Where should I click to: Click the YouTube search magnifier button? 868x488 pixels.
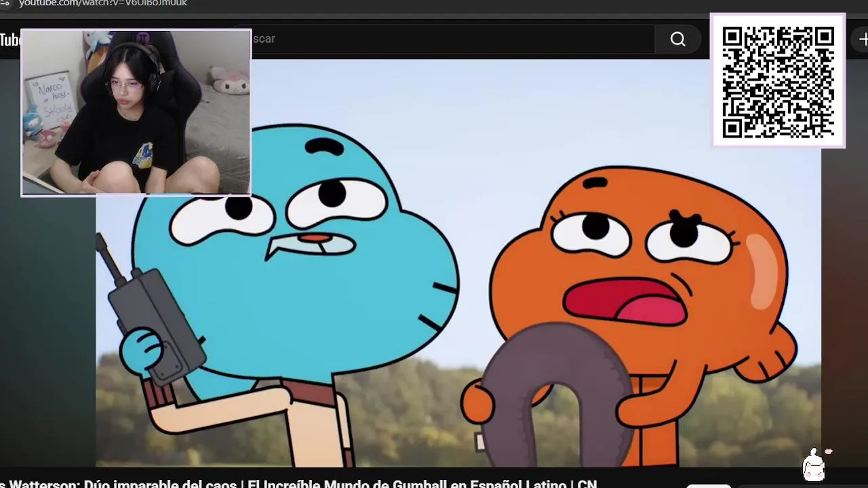[x=677, y=39]
